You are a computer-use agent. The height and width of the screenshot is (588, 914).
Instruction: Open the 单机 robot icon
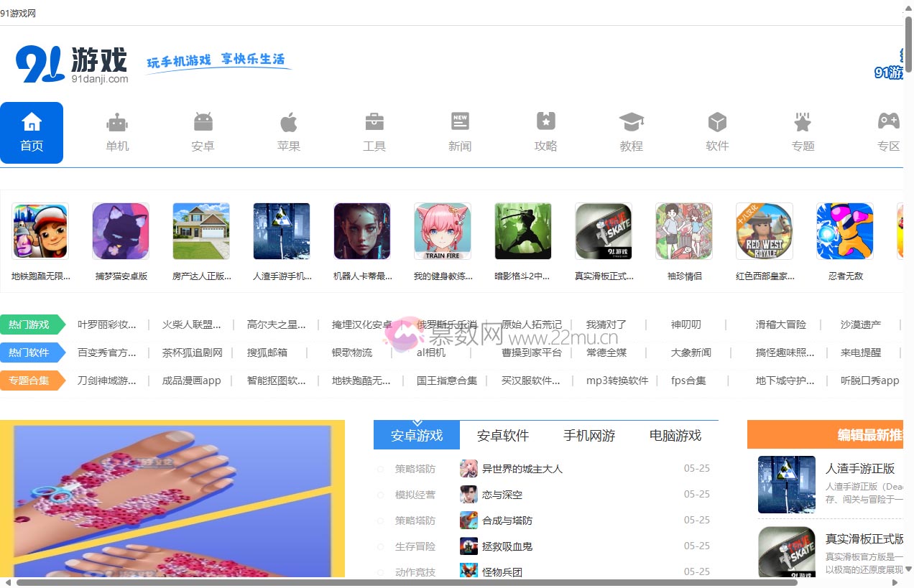[x=117, y=122]
